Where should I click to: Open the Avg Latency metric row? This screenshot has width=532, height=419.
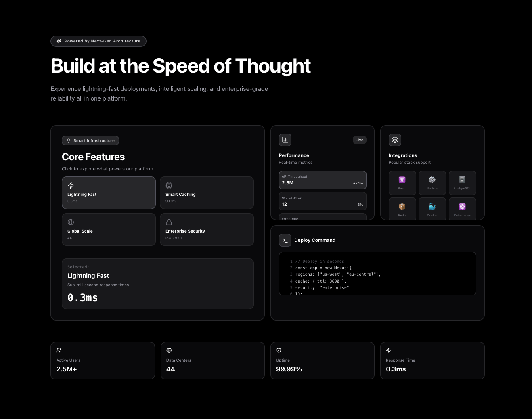click(x=323, y=201)
